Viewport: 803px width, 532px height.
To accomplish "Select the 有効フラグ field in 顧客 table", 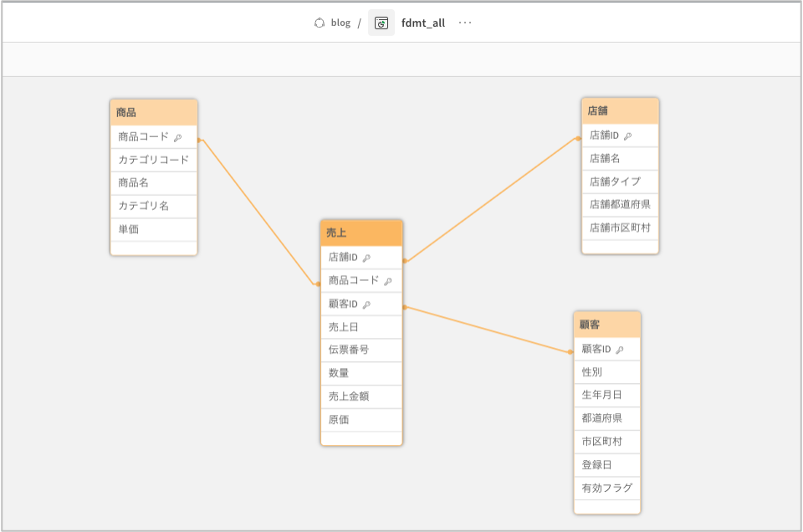I will [607, 488].
